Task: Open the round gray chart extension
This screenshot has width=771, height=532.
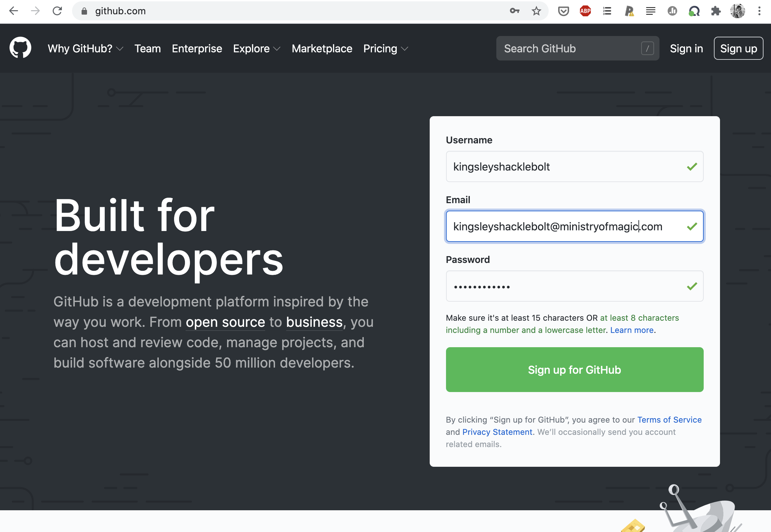Action: (672, 11)
